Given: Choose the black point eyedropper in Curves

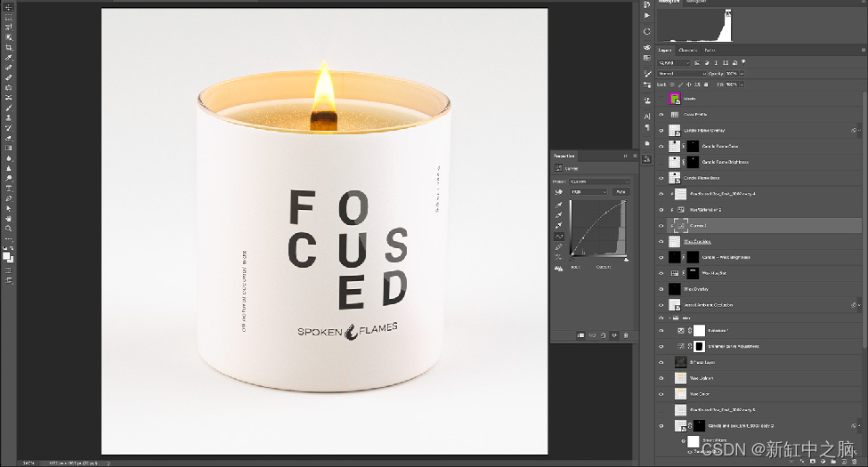Looking at the screenshot, I should [558, 205].
